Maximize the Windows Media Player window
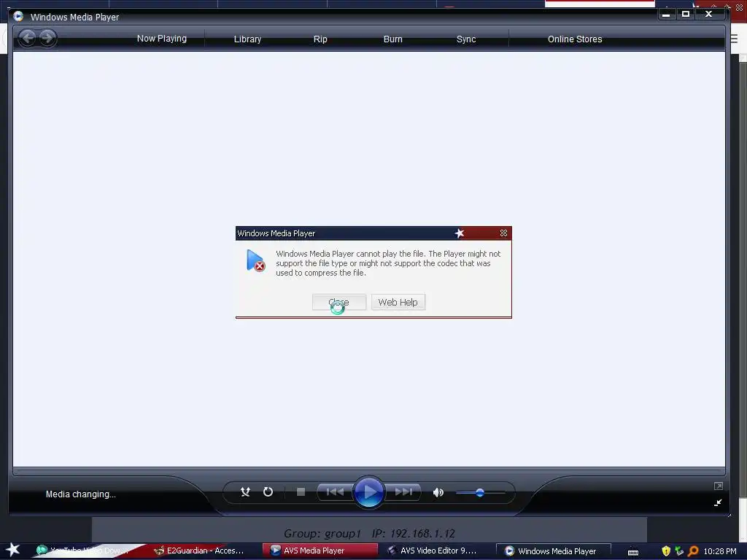The width and height of the screenshot is (747, 560). (686, 15)
